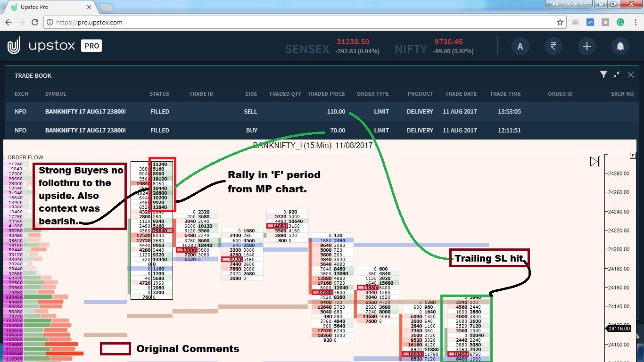Click trade time 13:53:05

click(510, 112)
